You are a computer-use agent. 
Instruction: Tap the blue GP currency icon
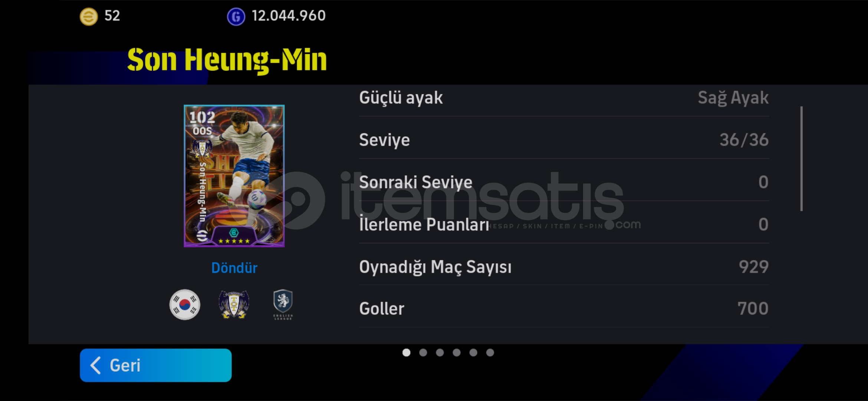[x=236, y=17]
